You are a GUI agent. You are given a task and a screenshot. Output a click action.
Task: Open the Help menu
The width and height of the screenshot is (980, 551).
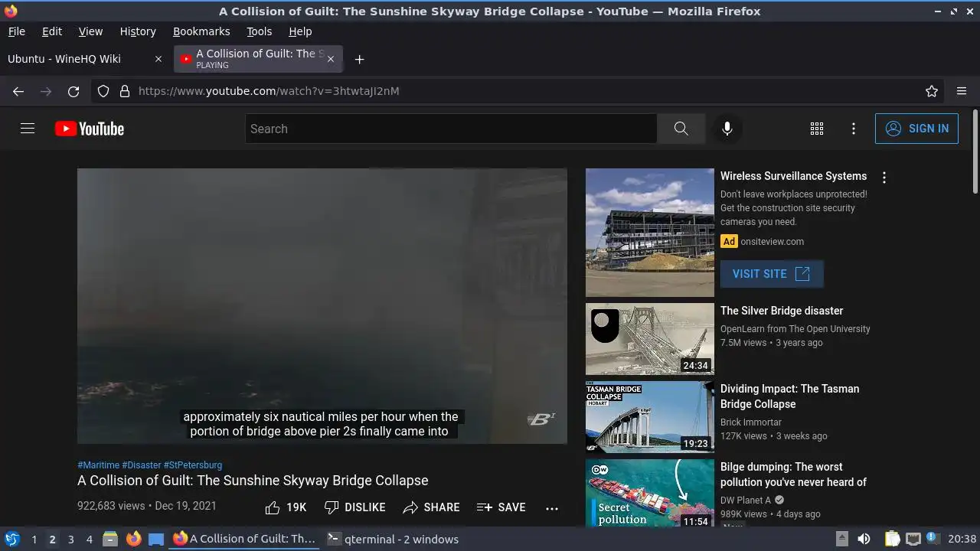click(300, 31)
